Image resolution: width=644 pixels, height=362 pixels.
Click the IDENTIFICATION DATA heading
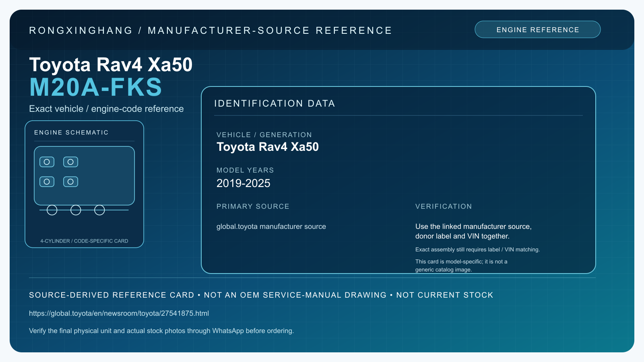point(275,103)
